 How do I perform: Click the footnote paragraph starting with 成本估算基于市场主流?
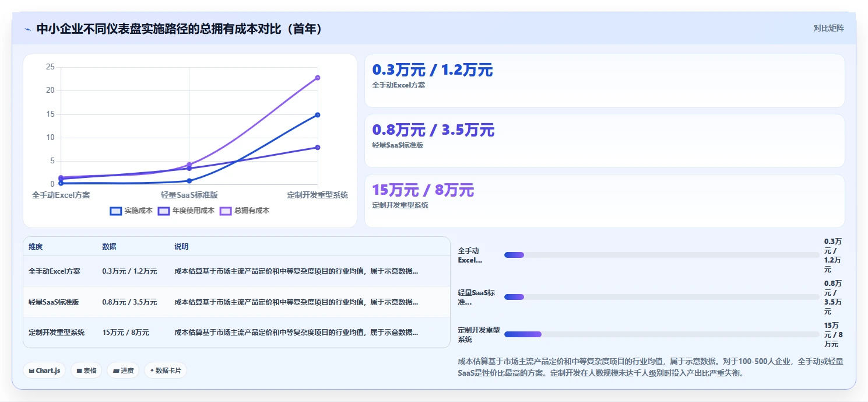click(651, 368)
